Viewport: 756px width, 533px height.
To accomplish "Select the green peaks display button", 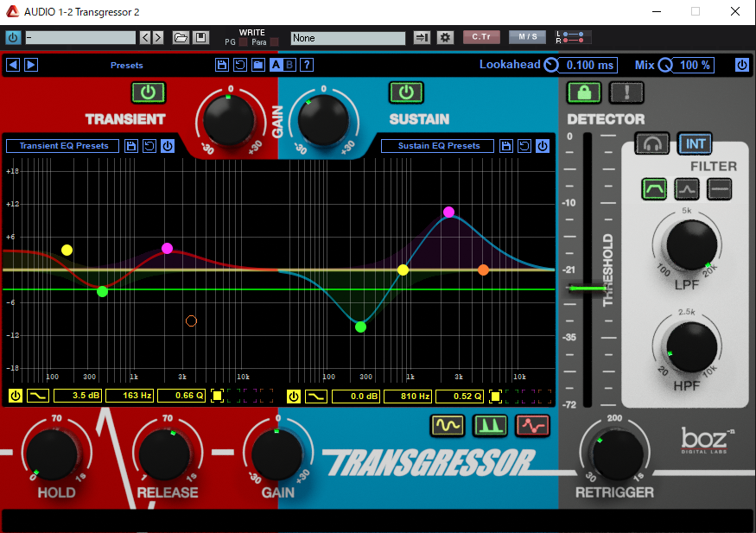I will tap(490, 426).
